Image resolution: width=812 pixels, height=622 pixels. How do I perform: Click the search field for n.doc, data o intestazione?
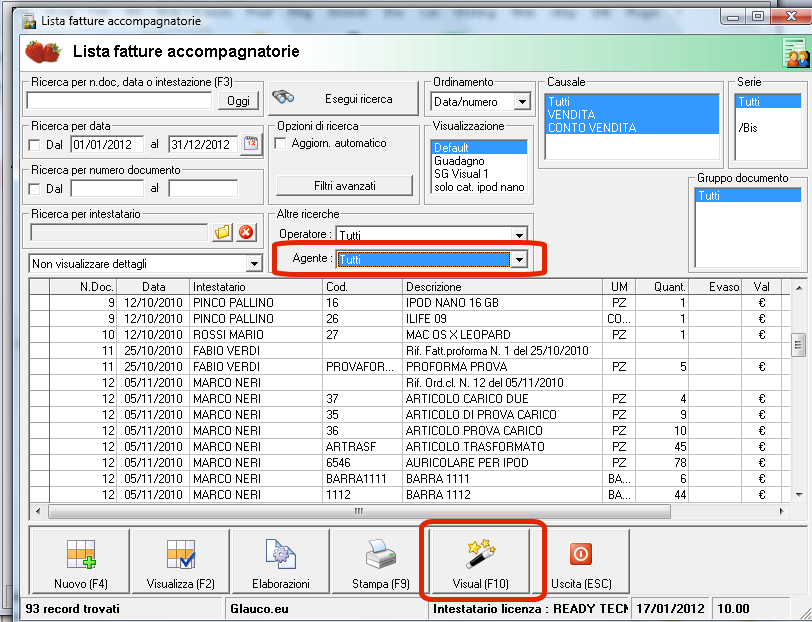120,100
